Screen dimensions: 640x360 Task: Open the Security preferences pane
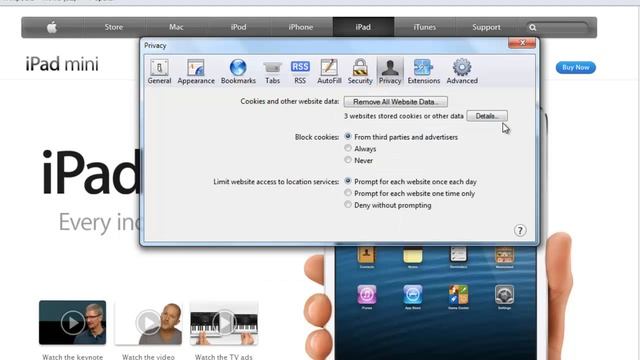tap(360, 71)
